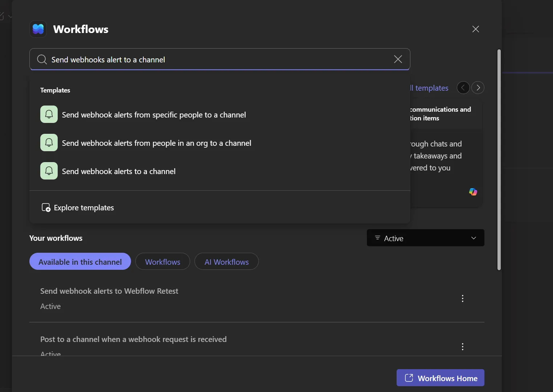Click bell icon for specific people template
The image size is (553, 392).
click(49, 114)
